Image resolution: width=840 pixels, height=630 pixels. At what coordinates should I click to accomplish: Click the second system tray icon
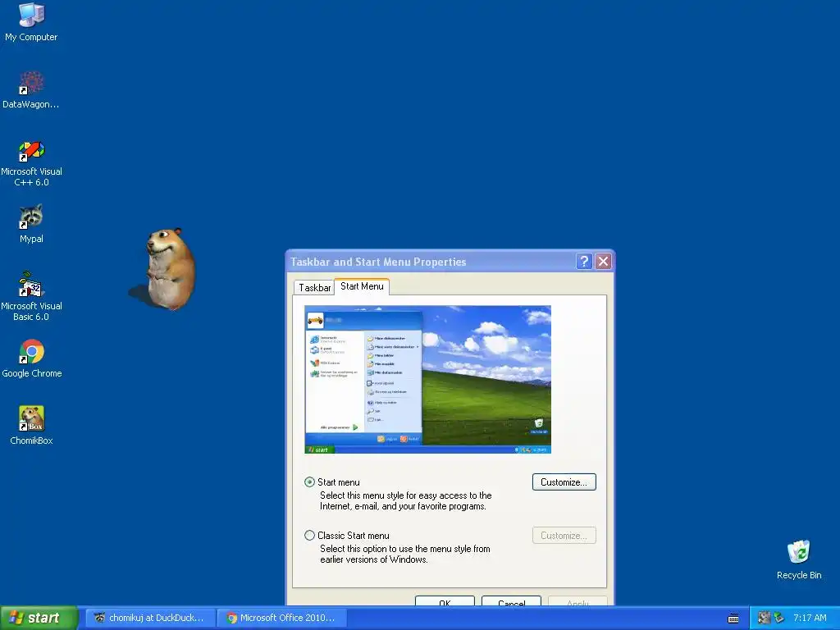click(x=779, y=618)
